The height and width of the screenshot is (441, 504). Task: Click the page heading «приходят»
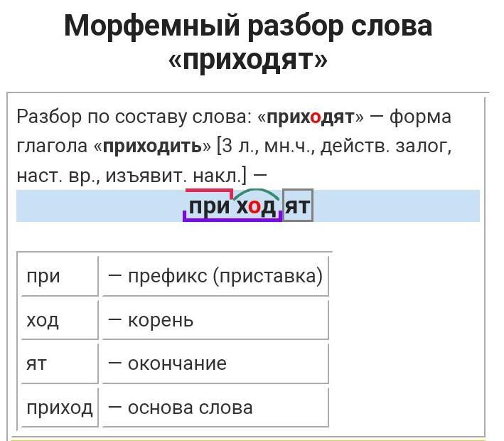pos(248,60)
